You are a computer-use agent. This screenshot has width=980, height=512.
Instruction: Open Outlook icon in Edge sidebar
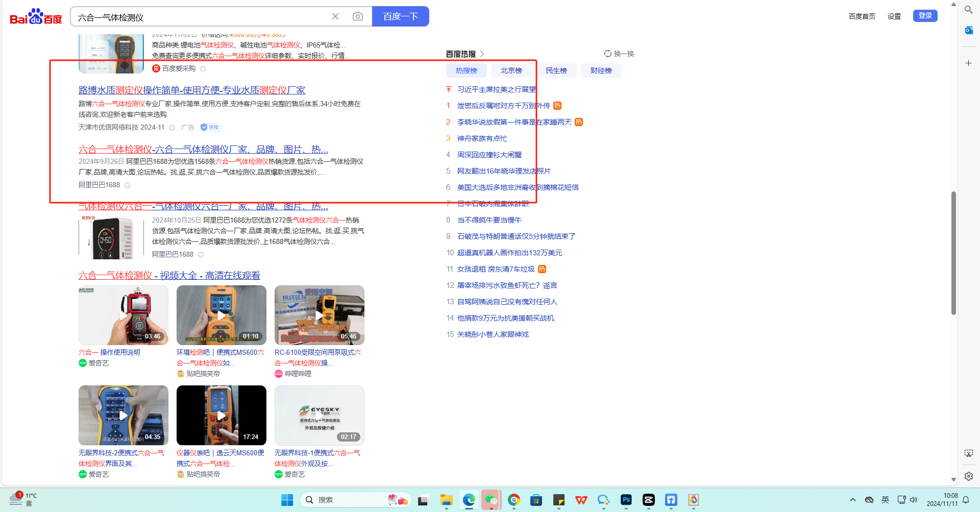pyautogui.click(x=968, y=31)
